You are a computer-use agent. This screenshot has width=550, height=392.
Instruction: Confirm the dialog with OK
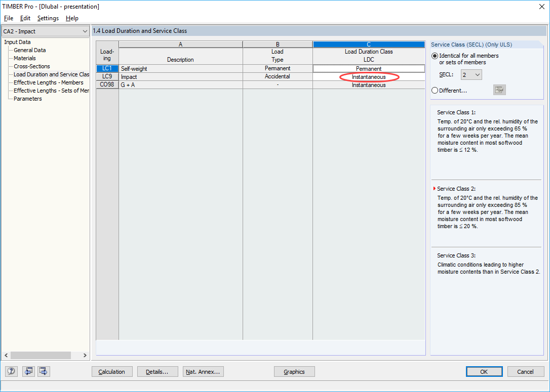[484, 371]
